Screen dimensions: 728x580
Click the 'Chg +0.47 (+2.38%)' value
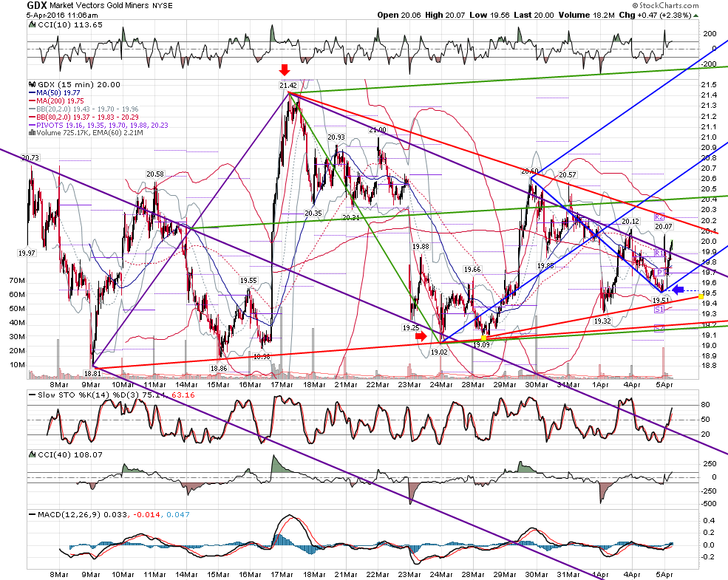655,15
